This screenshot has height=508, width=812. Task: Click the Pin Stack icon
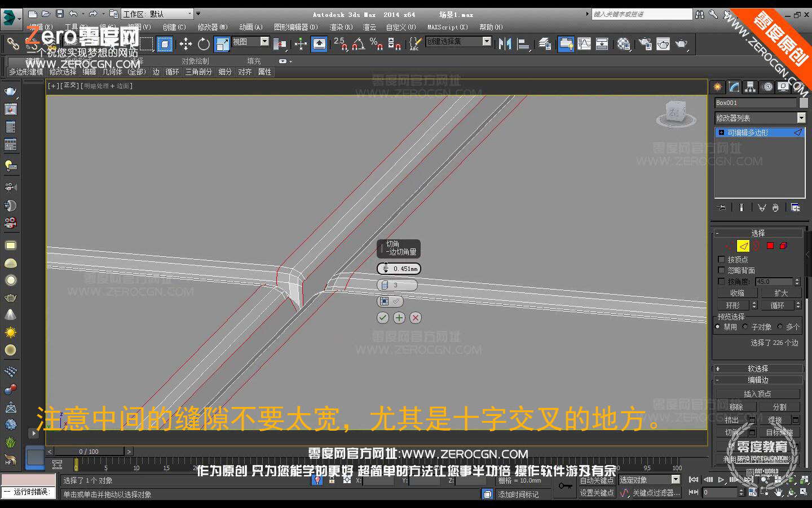[x=722, y=208]
